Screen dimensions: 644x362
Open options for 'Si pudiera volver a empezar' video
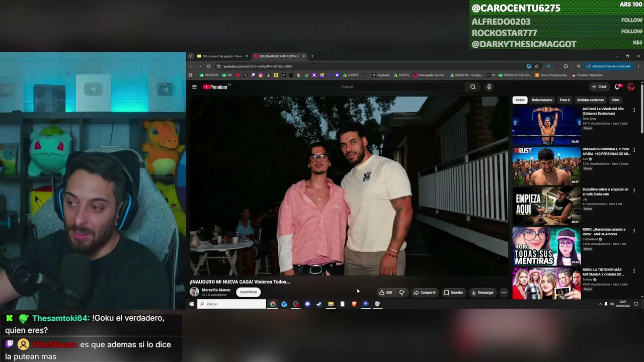coord(634,191)
